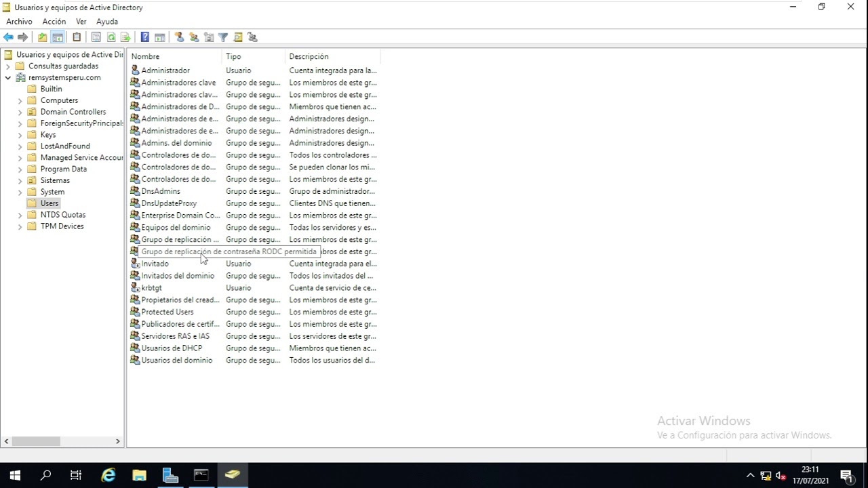Open File Explorer from the taskbar
868x488 pixels.
(139, 475)
